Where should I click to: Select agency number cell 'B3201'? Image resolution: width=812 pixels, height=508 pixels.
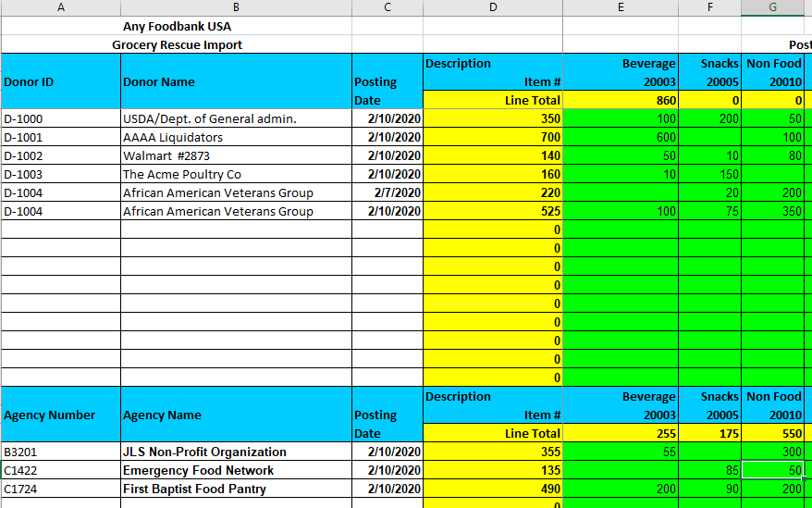click(x=60, y=452)
